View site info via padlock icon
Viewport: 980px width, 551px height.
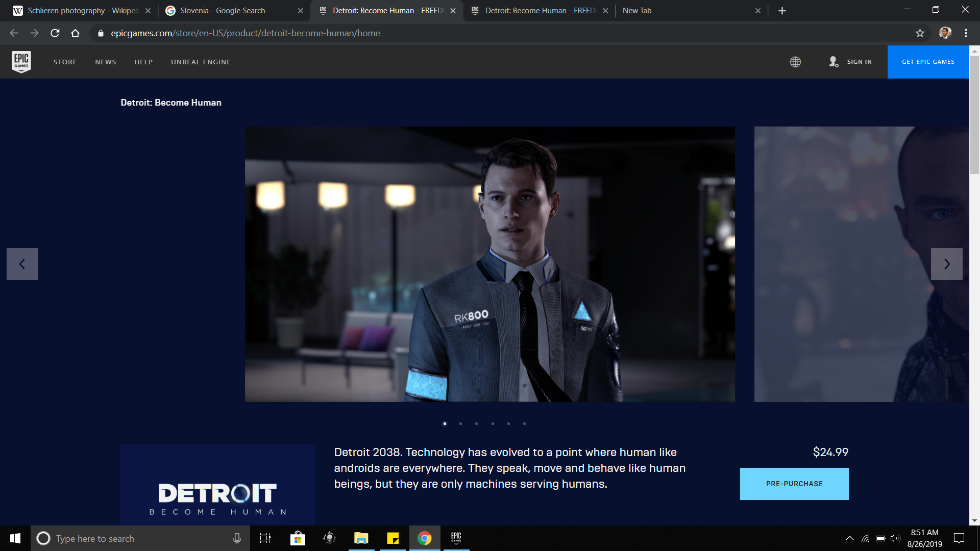pyautogui.click(x=101, y=33)
